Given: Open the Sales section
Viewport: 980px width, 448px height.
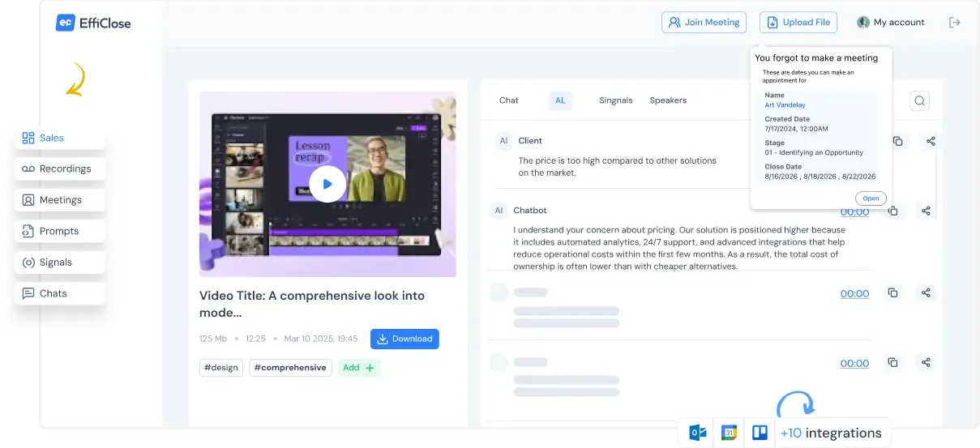Looking at the screenshot, I should pos(60,138).
